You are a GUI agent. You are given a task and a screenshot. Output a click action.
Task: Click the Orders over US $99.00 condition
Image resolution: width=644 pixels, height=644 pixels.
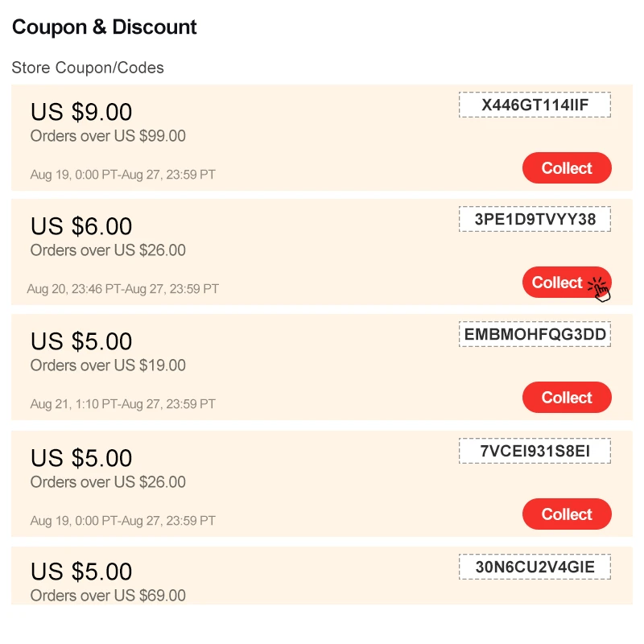click(107, 136)
